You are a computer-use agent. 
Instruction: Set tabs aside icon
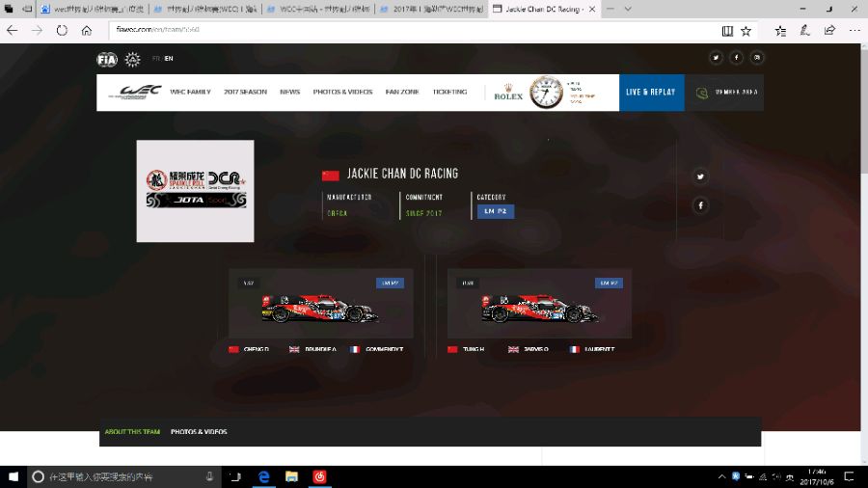pos(27,9)
